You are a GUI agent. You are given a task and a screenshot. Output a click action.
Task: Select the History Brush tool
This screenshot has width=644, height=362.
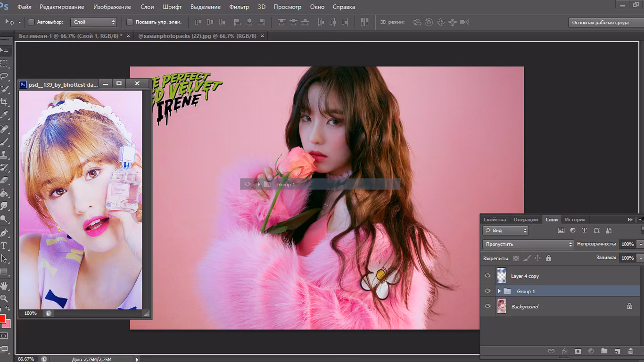click(4, 167)
